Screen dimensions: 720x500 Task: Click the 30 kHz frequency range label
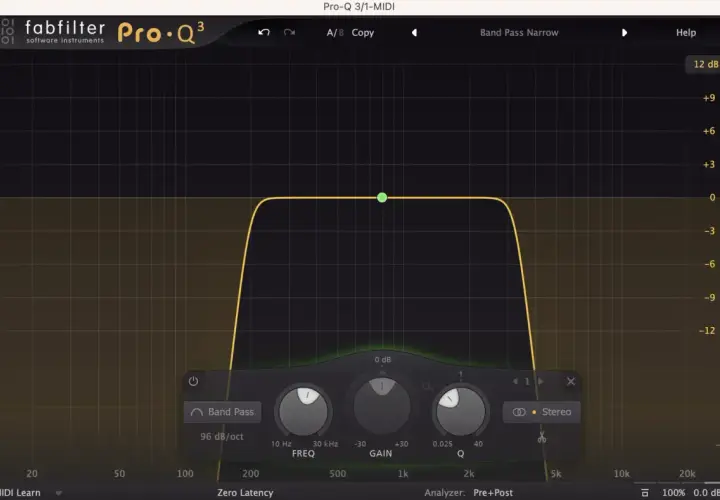tap(326, 444)
